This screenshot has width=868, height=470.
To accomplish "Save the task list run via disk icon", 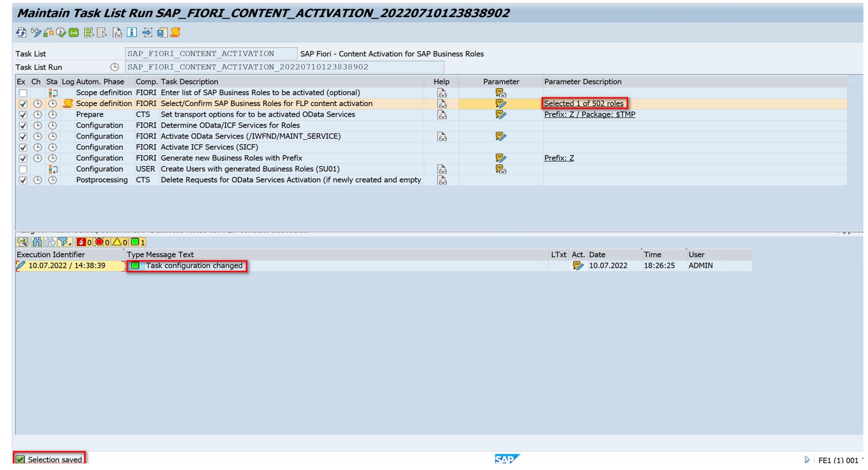I will pos(162,33).
